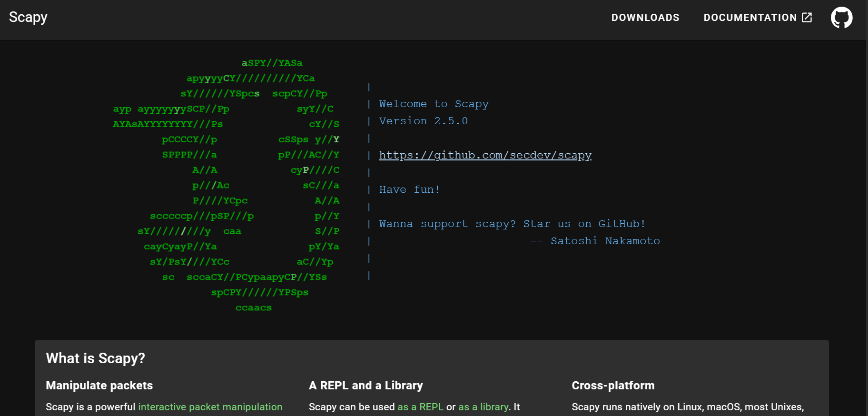Click the Scapy site title
The image size is (868, 416).
tap(28, 17)
